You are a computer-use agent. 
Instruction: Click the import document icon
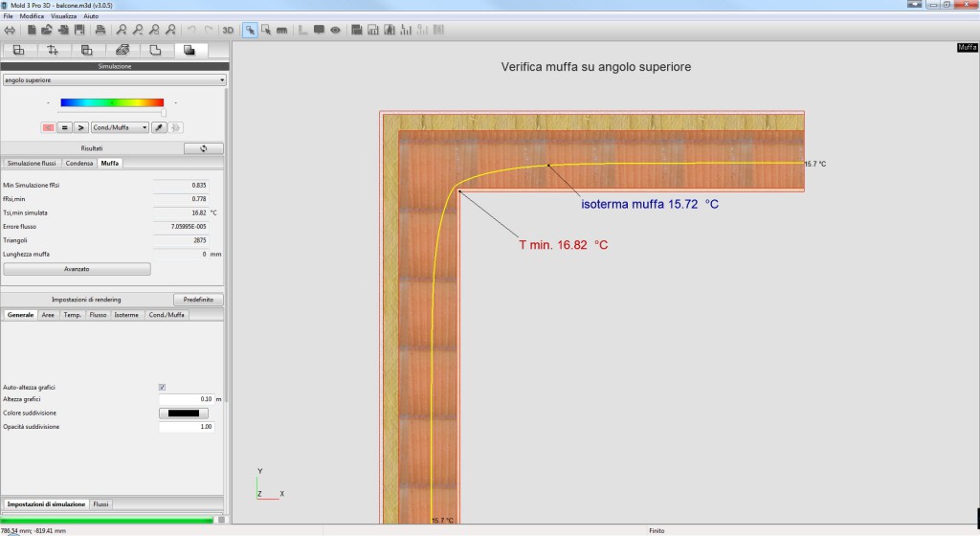pyautogui.click(x=63, y=30)
